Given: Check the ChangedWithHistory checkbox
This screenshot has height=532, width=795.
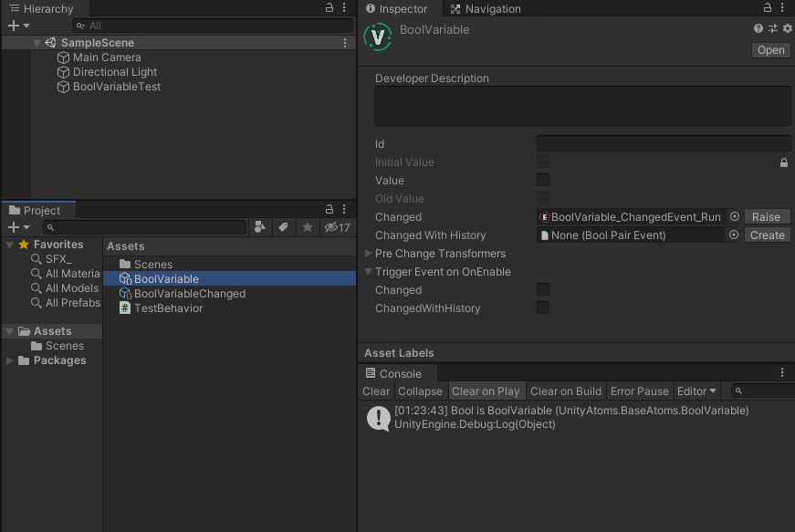Looking at the screenshot, I should click(543, 308).
